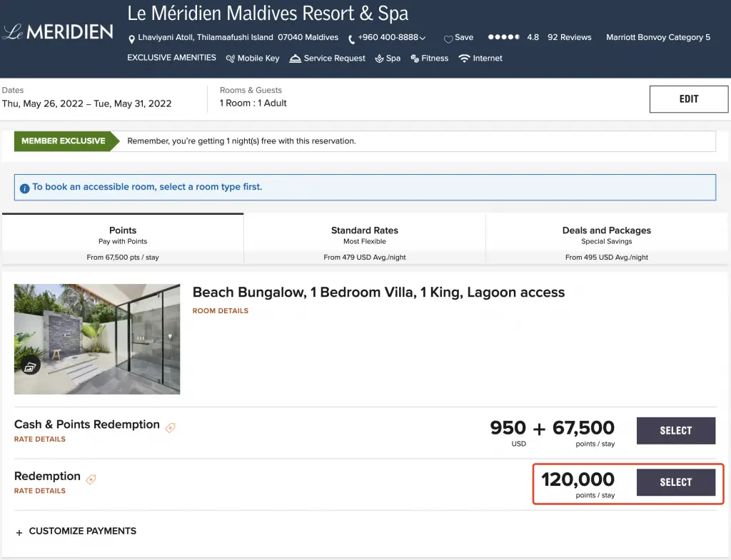
Task: Click the Mobile Key amenity icon
Action: [231, 58]
